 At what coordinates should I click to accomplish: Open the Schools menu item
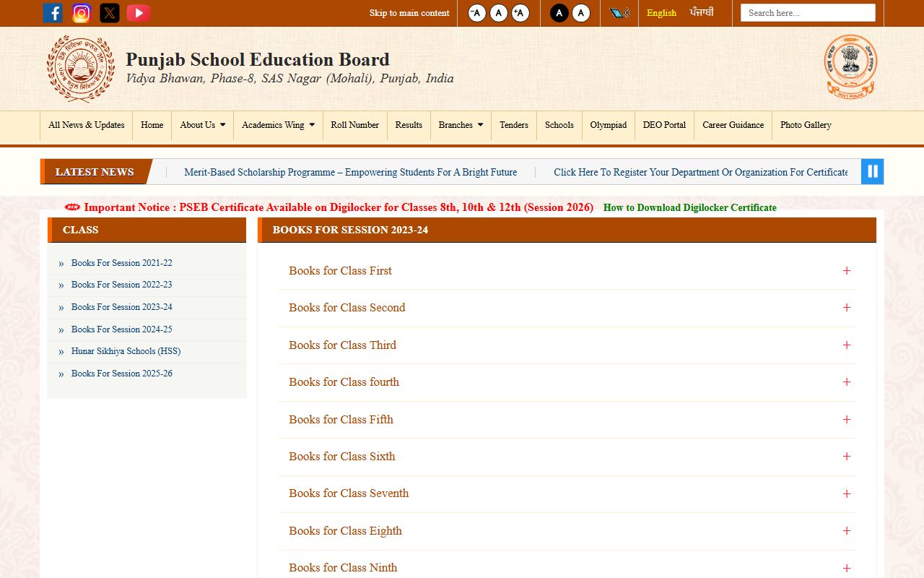pos(559,125)
